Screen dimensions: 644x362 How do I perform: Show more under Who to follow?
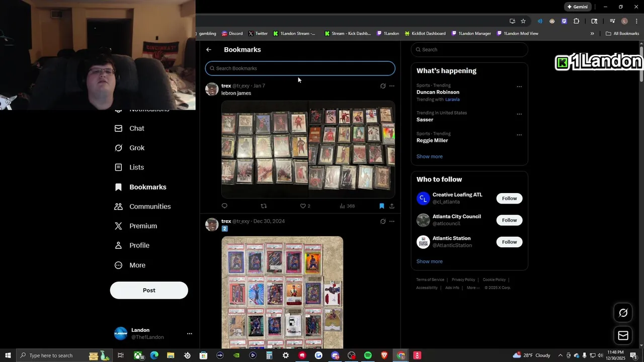(x=430, y=261)
